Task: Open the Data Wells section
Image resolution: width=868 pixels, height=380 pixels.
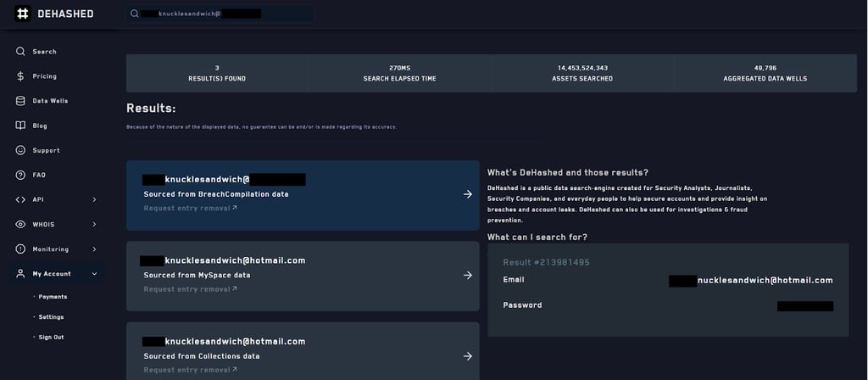Action: [x=50, y=101]
